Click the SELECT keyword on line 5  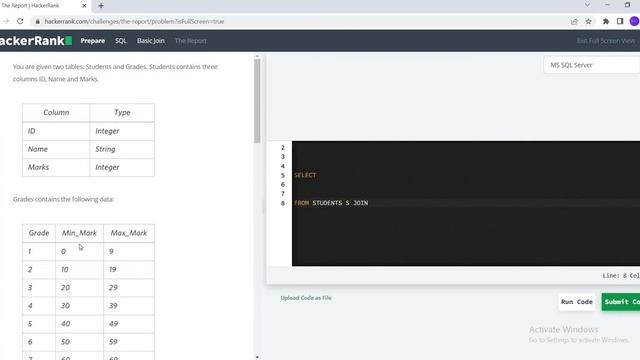[x=305, y=175]
